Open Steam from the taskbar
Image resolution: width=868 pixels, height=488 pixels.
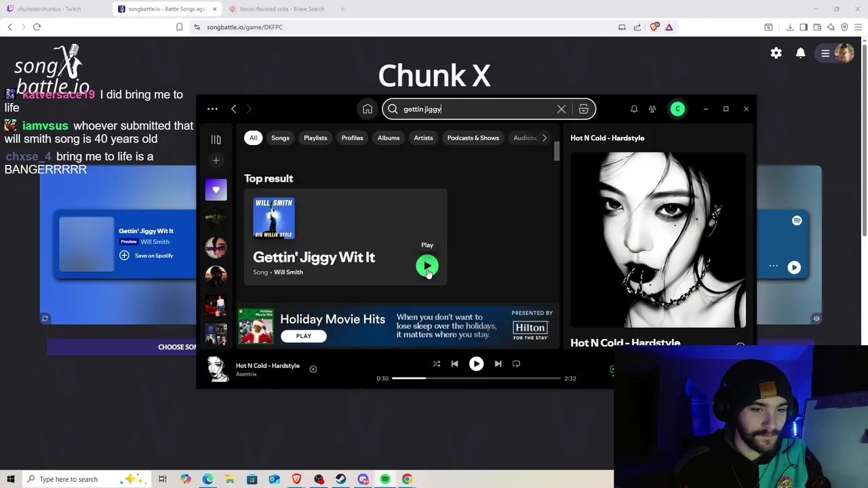coord(340,479)
